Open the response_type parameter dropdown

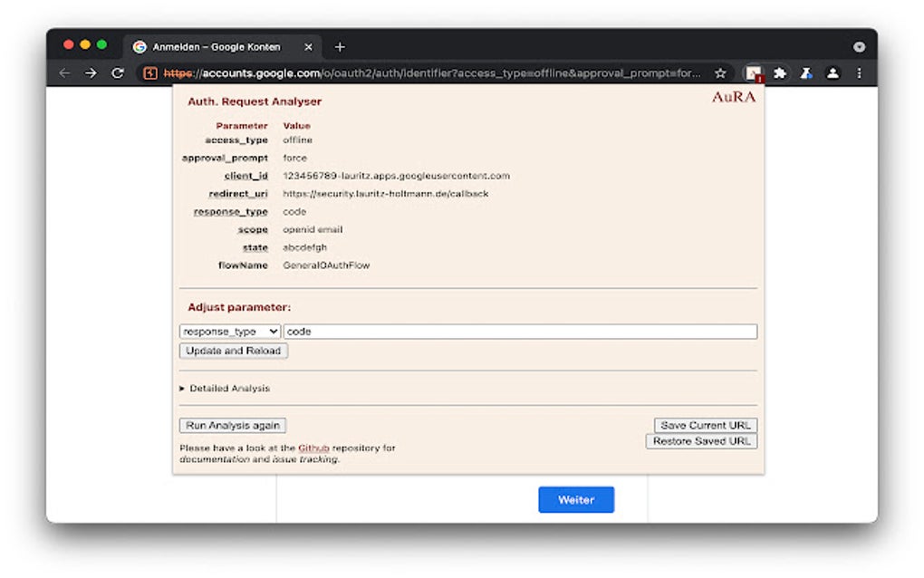[x=229, y=331]
